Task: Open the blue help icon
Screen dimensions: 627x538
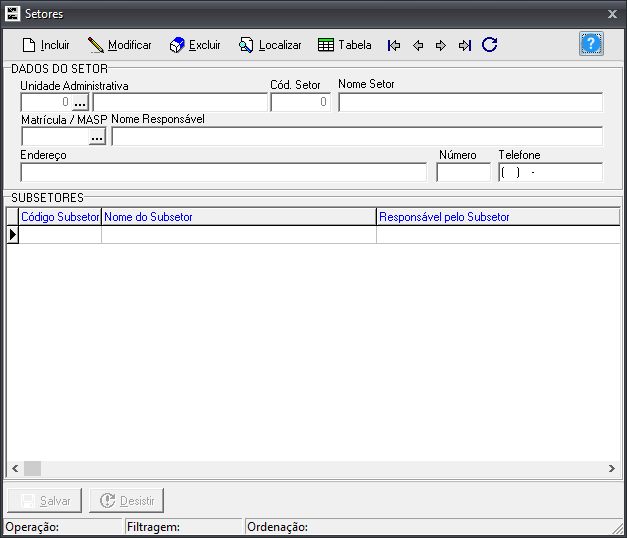Action: [591, 44]
